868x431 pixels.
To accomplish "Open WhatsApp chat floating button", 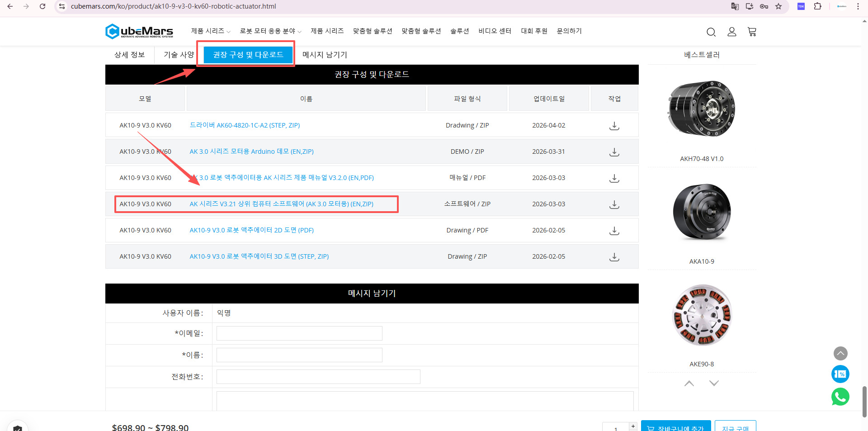I will click(x=840, y=397).
